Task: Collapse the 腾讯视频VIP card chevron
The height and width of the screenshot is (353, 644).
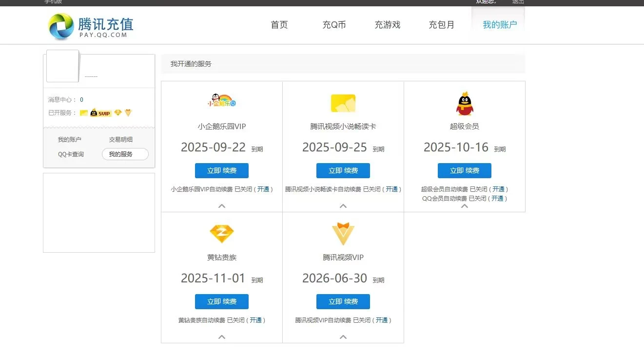Action: tap(343, 337)
